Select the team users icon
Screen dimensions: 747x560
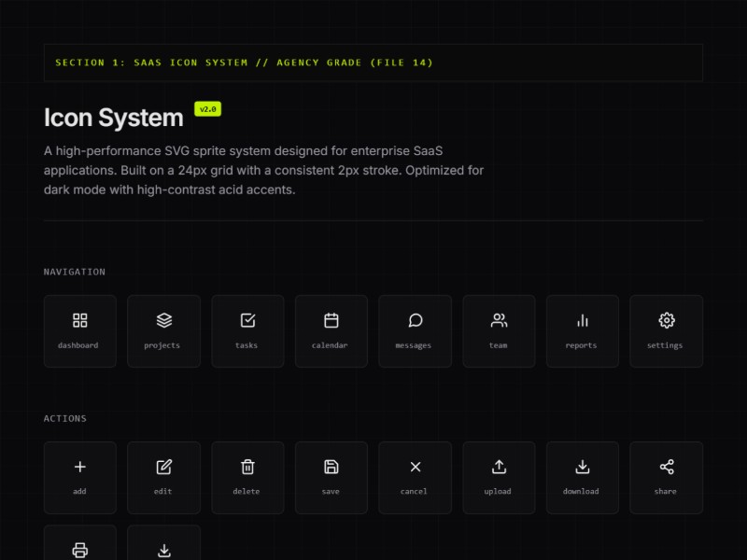point(499,321)
